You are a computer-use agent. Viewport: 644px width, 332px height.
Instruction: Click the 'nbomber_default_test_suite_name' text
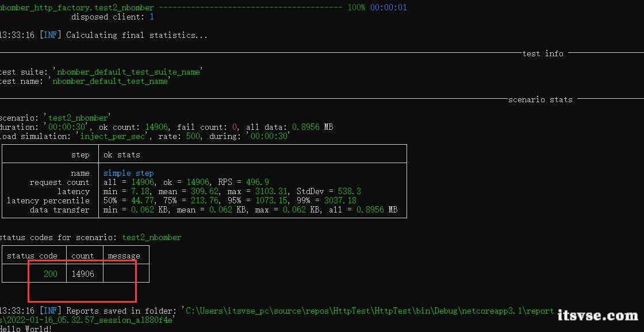[x=129, y=72]
